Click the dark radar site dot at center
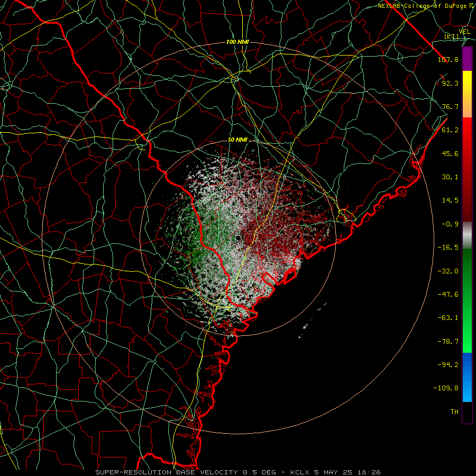The image size is (476, 476). [x=238, y=238]
